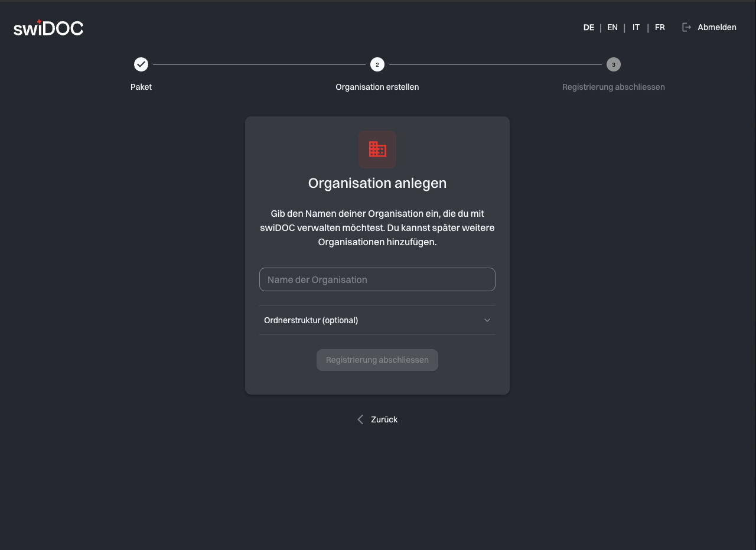Switch language to FR
Image resolution: width=756 pixels, height=550 pixels.
[660, 27]
